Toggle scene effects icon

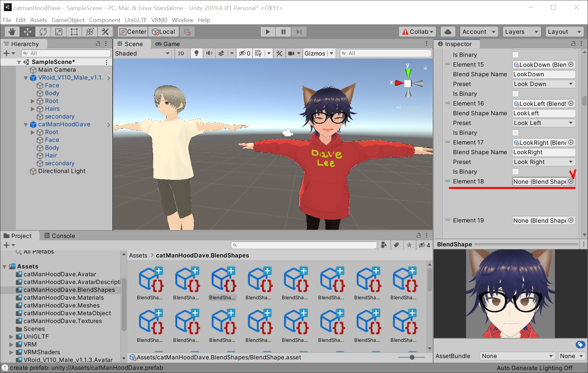pyautogui.click(x=221, y=53)
